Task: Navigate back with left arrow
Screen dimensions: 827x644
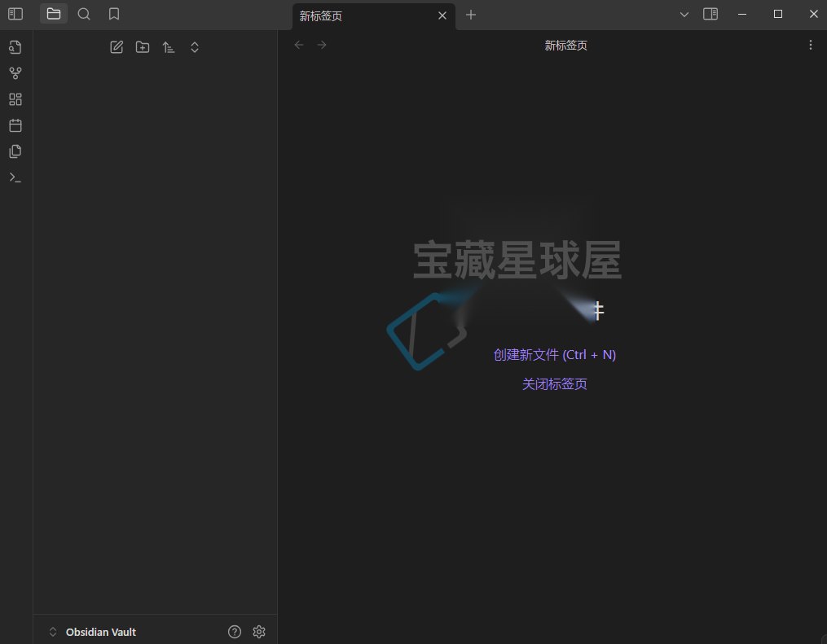Action: click(x=299, y=46)
